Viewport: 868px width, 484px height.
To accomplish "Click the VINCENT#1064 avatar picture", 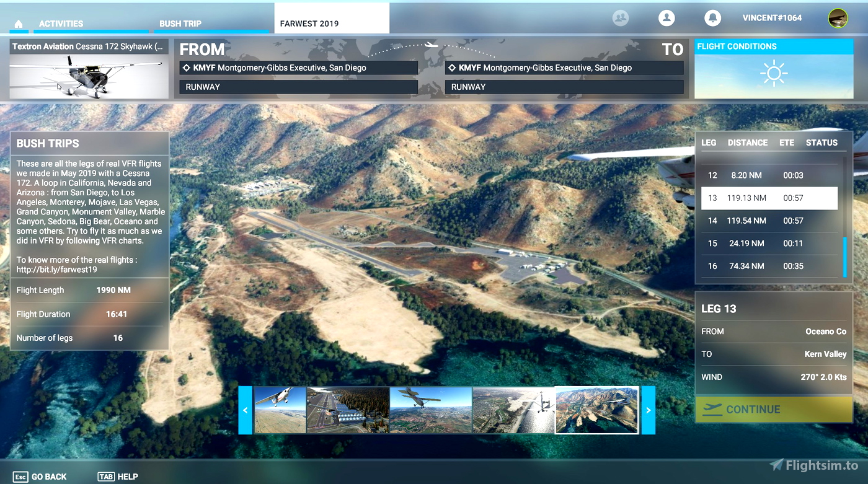I will point(838,18).
